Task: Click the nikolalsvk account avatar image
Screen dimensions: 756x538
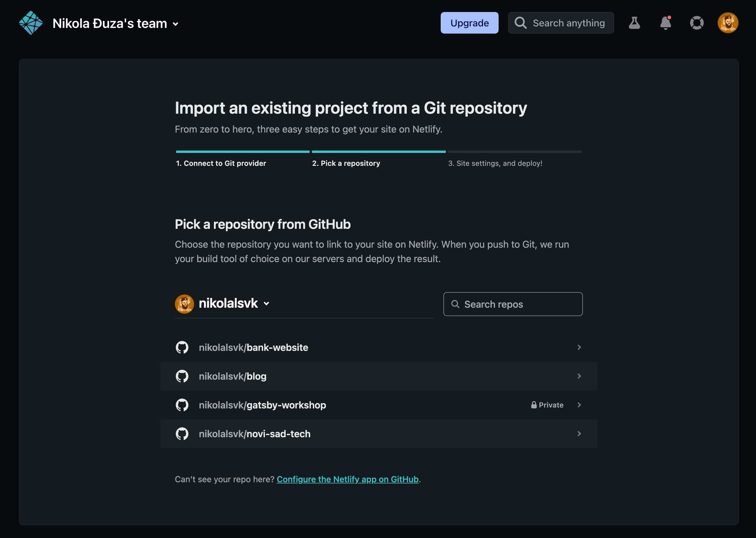Action: click(x=184, y=304)
